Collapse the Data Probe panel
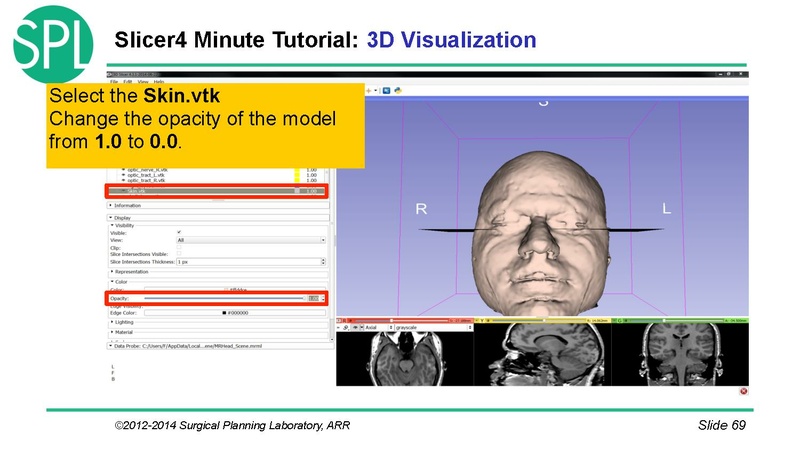The height and width of the screenshot is (450, 800). click(220, 346)
